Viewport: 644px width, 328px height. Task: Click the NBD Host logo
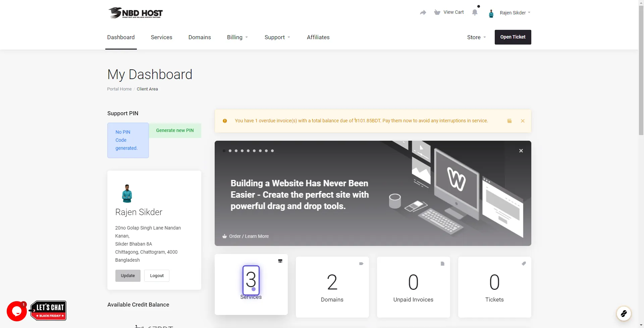click(135, 13)
